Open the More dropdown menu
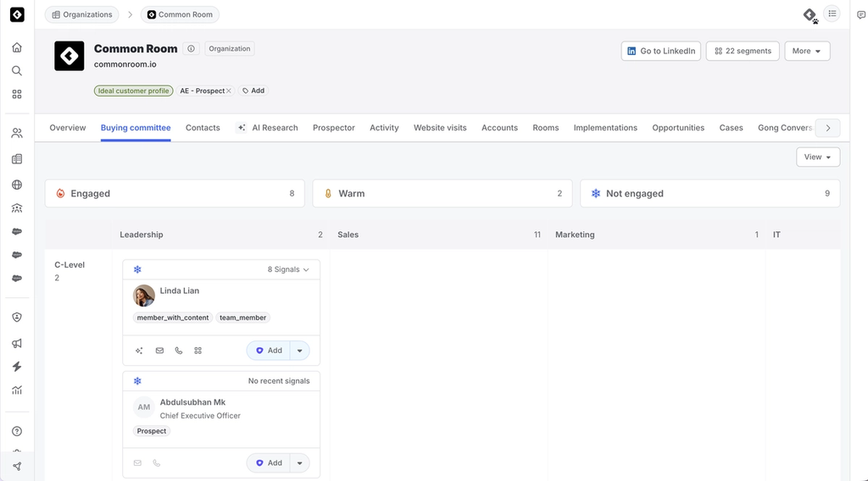Viewport: 868px width, 481px height. coord(807,51)
